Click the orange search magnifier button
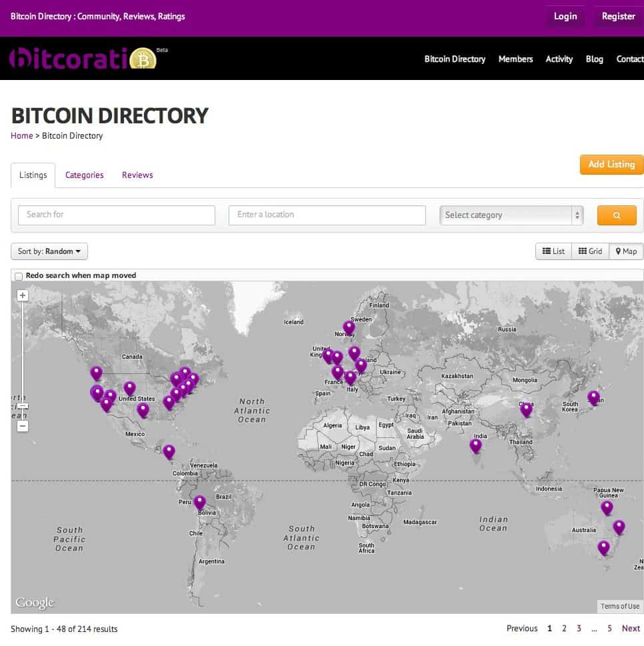The image size is (644, 646). (x=617, y=215)
